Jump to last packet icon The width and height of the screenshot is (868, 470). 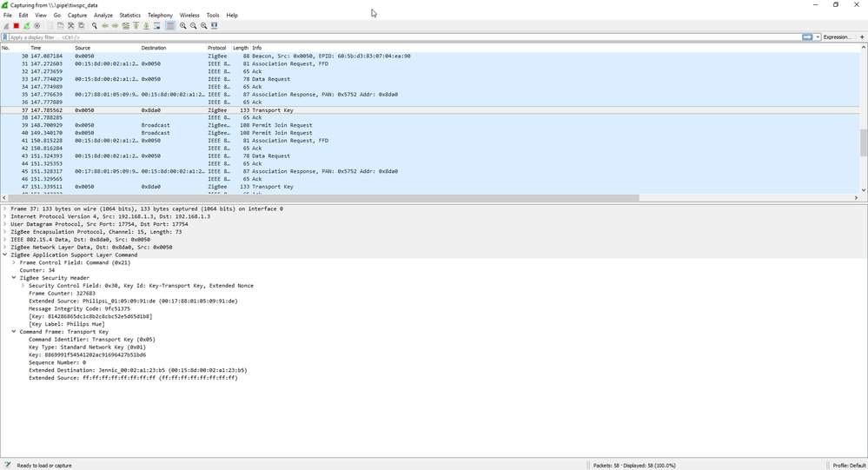pyautogui.click(x=147, y=26)
